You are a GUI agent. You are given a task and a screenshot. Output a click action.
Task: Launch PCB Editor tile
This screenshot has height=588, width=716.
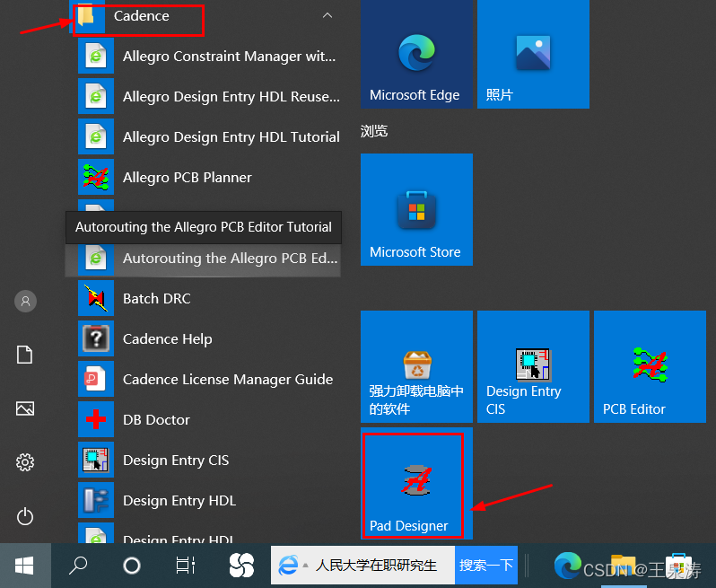(650, 366)
